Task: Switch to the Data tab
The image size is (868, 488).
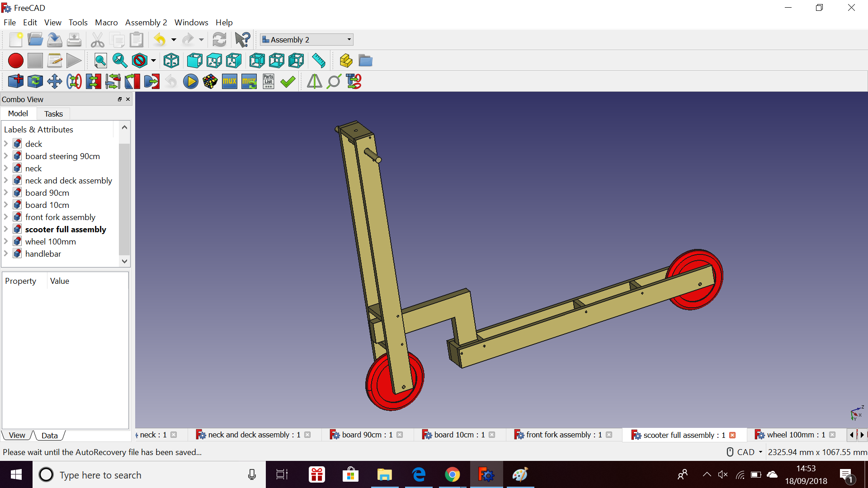Action: click(49, 435)
